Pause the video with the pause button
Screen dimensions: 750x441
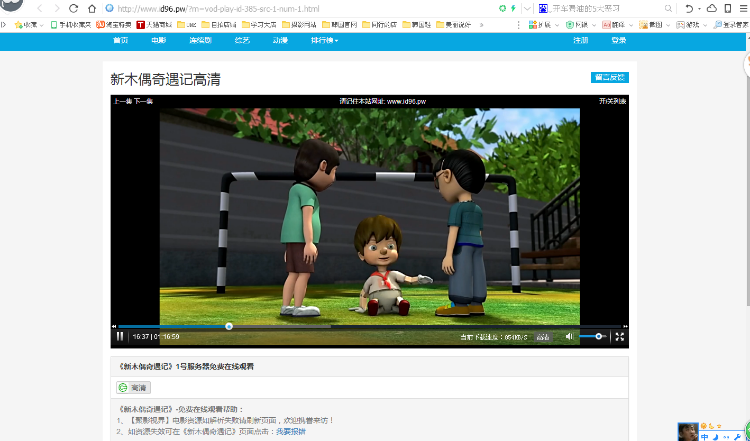(x=120, y=337)
